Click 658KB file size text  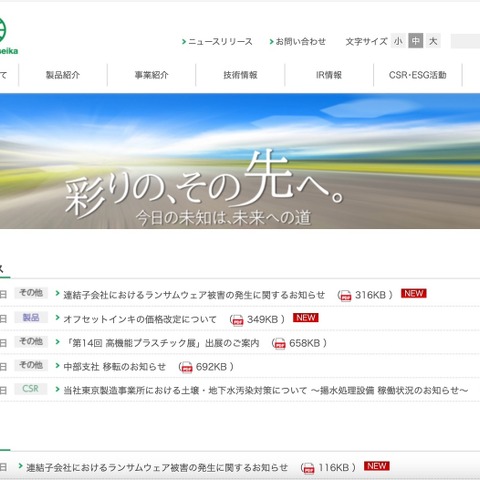[304, 343]
